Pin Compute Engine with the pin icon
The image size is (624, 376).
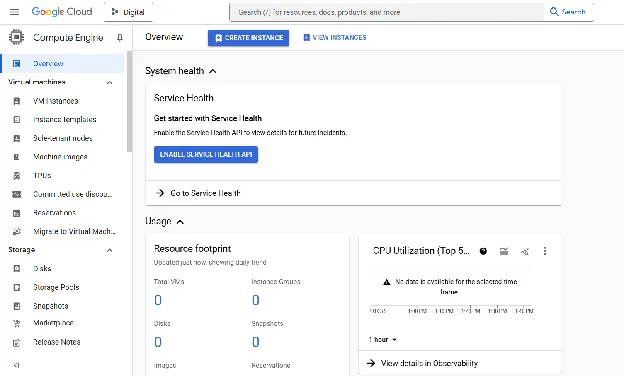[119, 38]
